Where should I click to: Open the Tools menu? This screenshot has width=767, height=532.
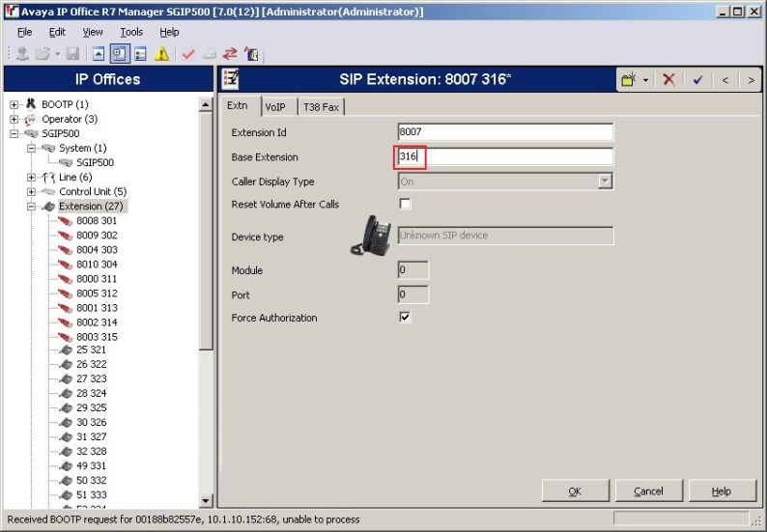click(x=131, y=32)
